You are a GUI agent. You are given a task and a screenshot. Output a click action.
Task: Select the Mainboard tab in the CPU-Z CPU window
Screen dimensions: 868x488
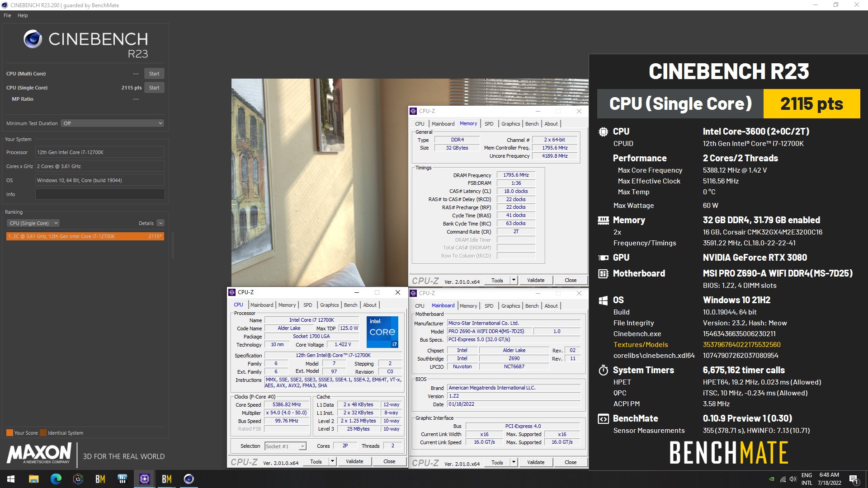(262, 305)
